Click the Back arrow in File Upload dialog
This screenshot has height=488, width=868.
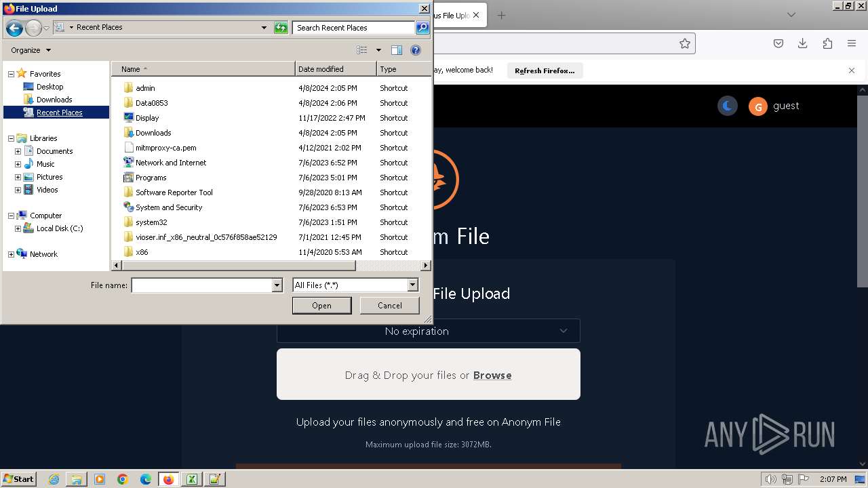(x=14, y=28)
